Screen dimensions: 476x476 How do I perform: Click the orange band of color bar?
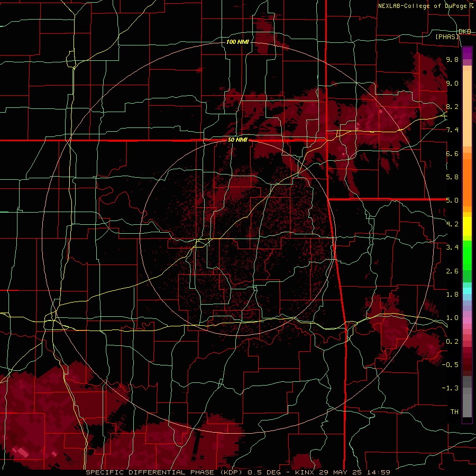467,183
